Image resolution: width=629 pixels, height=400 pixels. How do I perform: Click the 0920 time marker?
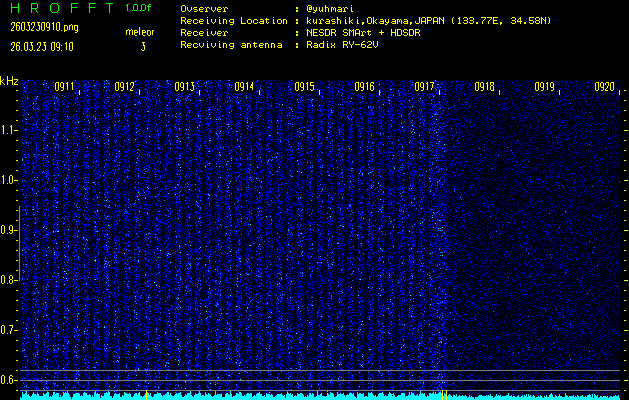(604, 87)
